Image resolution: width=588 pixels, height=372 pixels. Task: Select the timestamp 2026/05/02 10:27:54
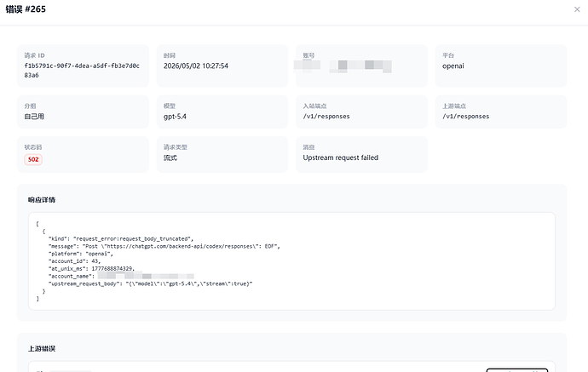point(196,66)
